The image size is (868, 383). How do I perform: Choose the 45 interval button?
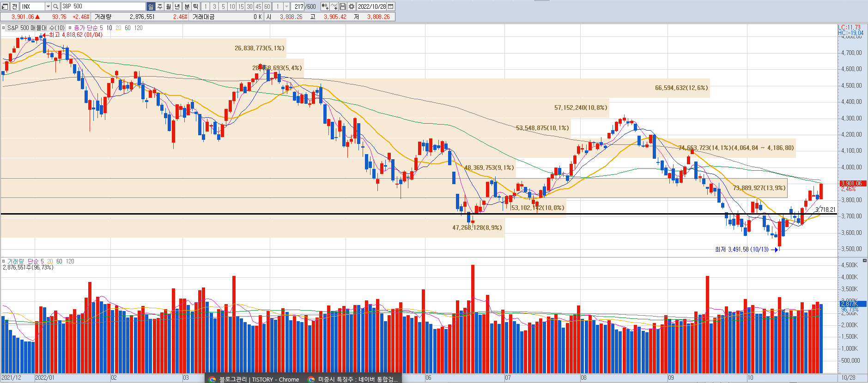coord(259,6)
